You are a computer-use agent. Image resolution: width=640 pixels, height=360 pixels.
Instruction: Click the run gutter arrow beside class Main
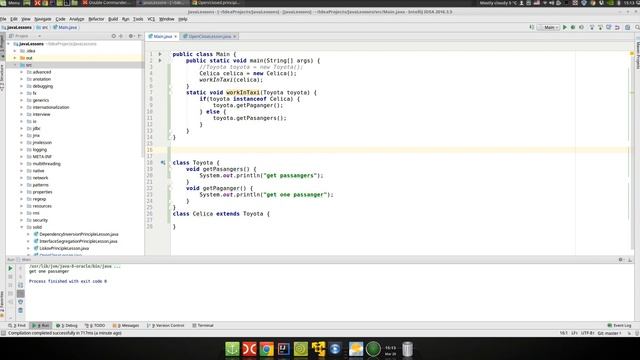click(x=160, y=54)
